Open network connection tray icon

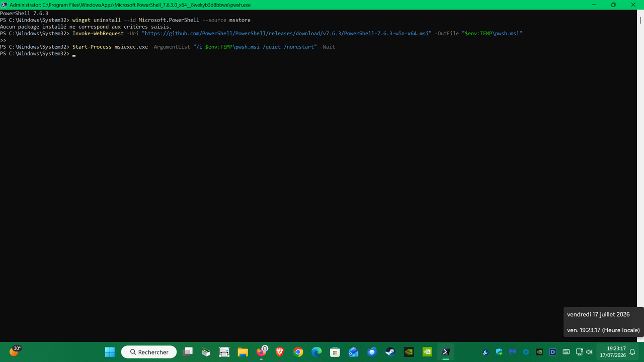click(579, 352)
